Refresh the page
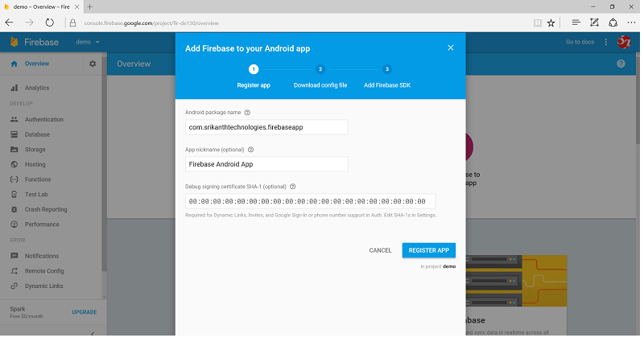644x346 pixels. point(49,23)
